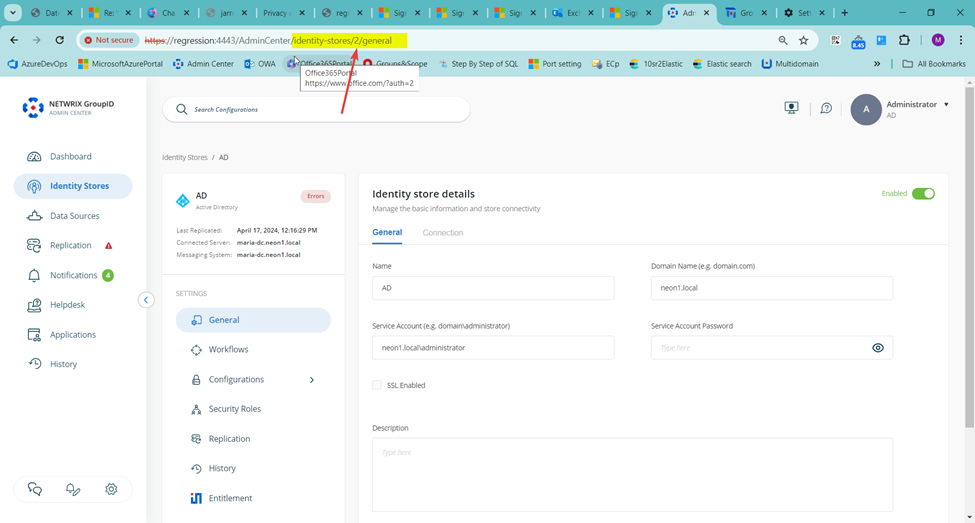Switch to the Privacy browser tab

(283, 12)
